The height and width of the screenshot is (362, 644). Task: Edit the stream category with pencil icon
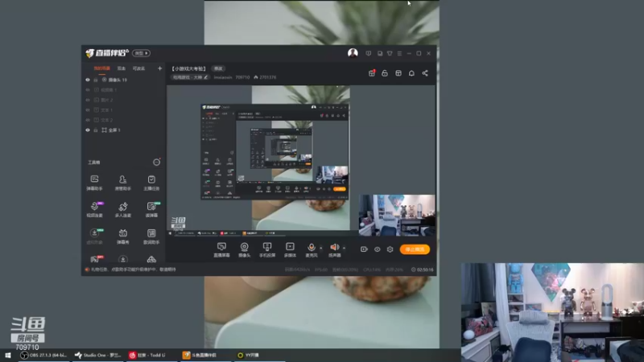tap(206, 77)
